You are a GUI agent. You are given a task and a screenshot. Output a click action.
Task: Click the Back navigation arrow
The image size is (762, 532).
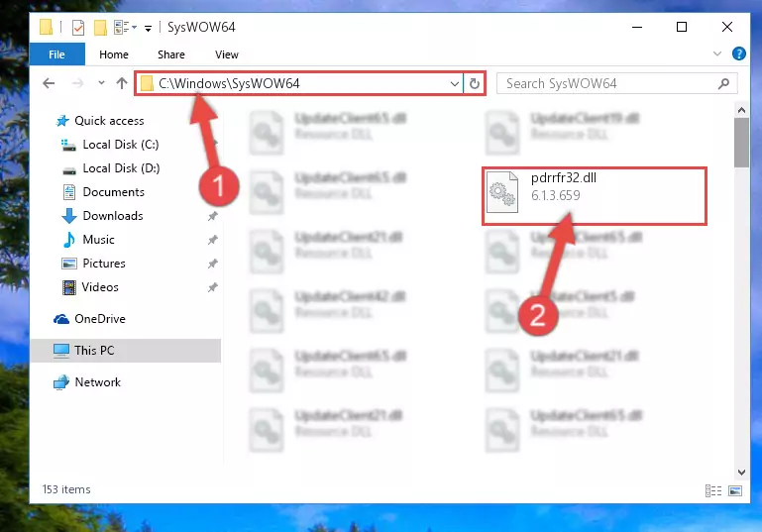pyautogui.click(x=49, y=83)
